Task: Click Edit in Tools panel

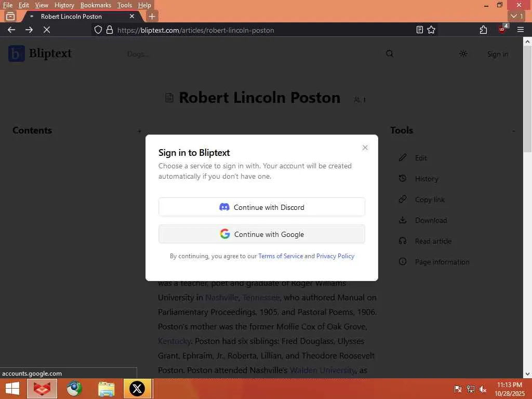Action: (421, 158)
